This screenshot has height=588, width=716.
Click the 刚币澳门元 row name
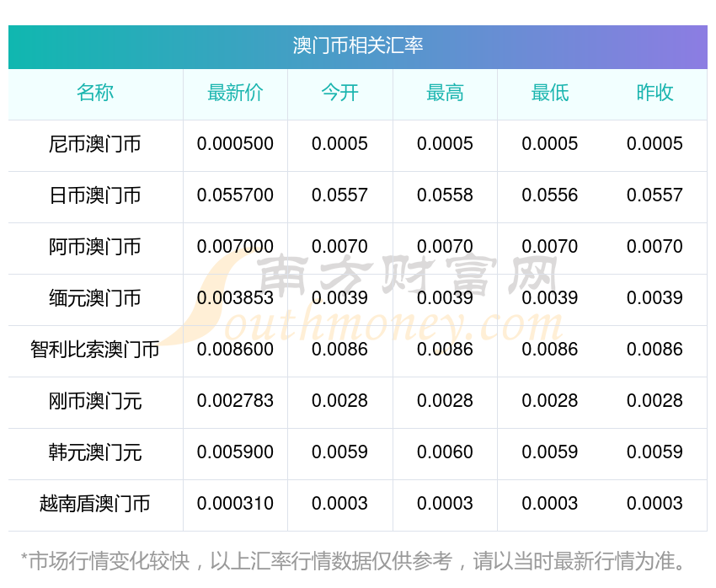(95, 401)
